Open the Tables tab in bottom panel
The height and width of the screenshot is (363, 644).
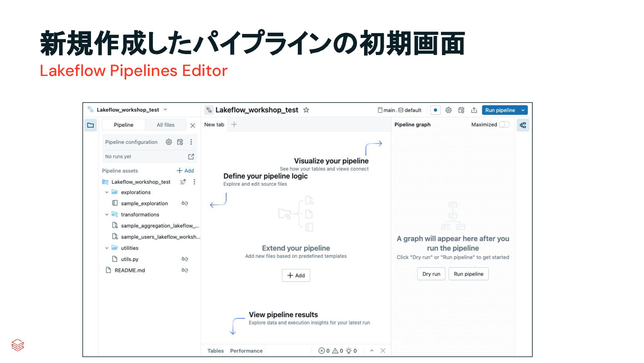click(216, 351)
